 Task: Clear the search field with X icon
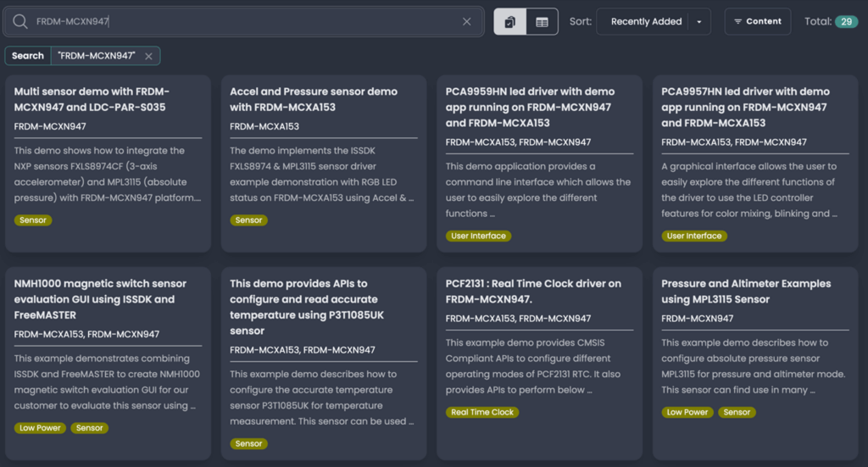[466, 22]
